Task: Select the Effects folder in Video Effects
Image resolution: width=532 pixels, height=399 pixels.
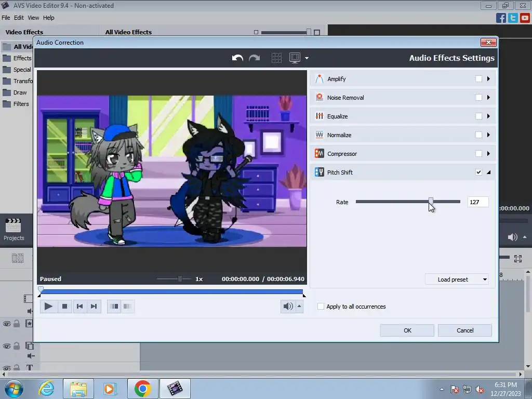Action: 17,58
